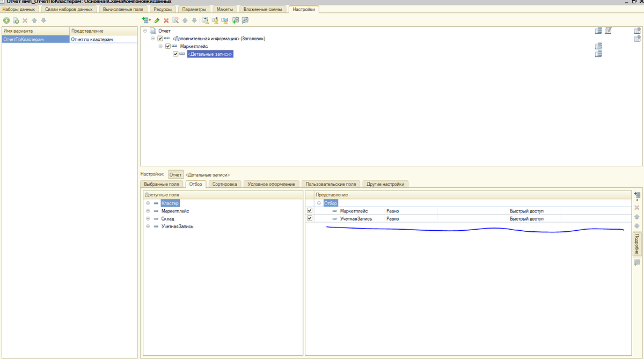The height and width of the screenshot is (359, 644).
Task: Click the Отчет settings scope button
Action: 175,174
